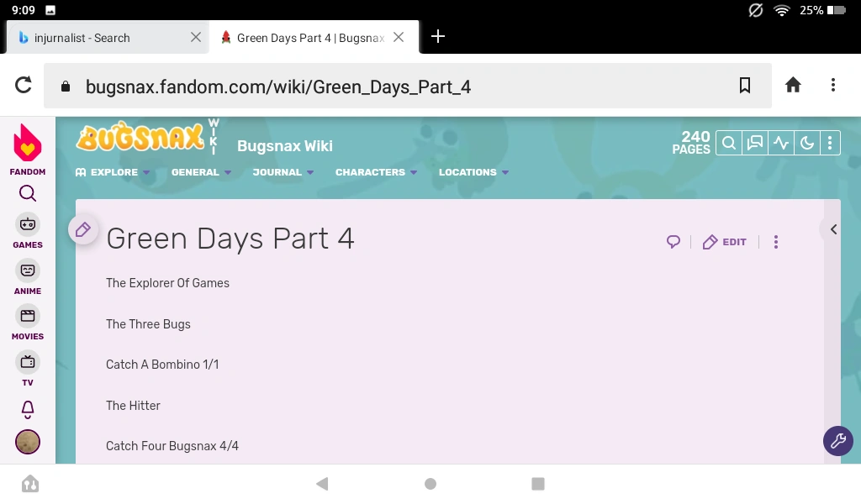The image size is (861, 504).
Task: Open the TV section icon
Action: point(28,364)
